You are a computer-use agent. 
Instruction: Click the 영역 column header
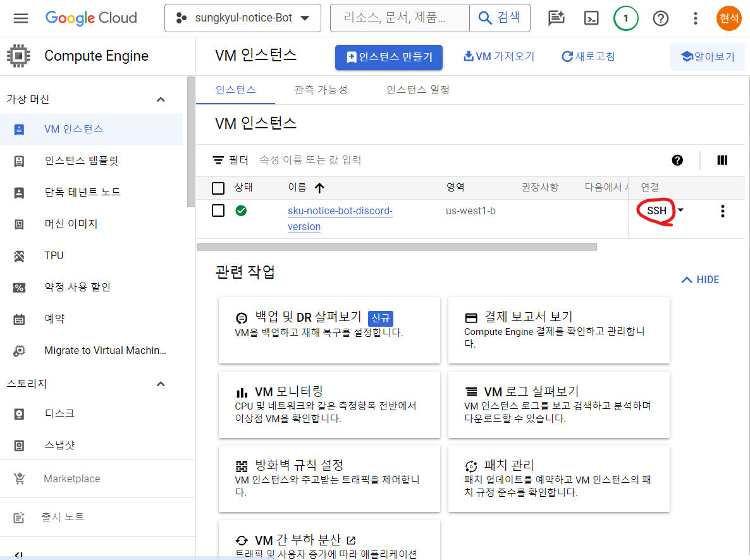[x=455, y=188]
